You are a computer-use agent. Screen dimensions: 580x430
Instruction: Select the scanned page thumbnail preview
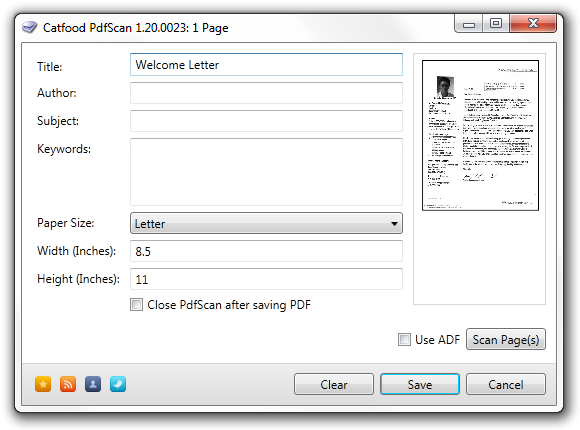tap(480, 135)
